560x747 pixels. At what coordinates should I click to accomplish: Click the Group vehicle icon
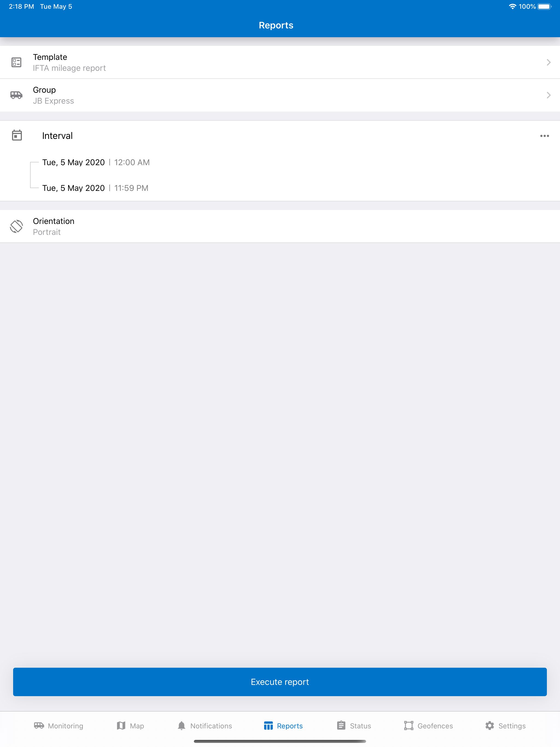(16, 95)
